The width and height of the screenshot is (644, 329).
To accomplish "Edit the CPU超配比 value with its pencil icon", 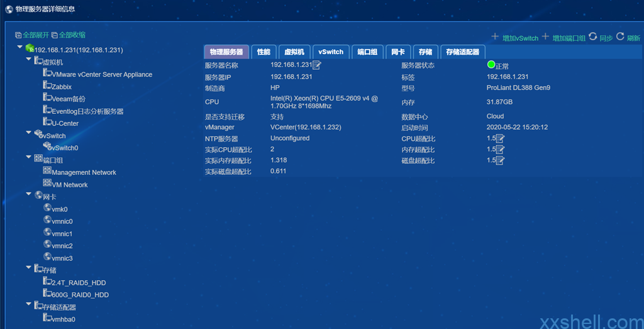I will (500, 138).
